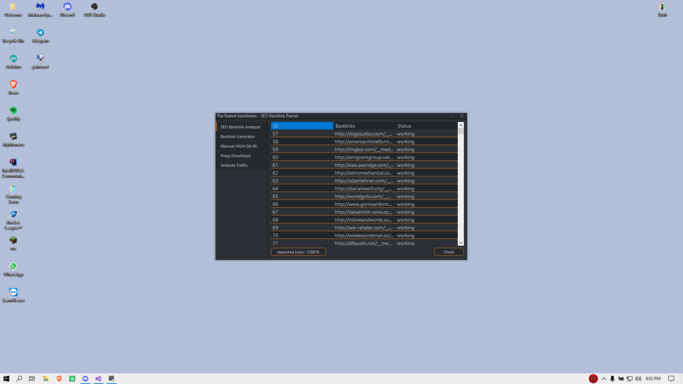This screenshot has width=683, height=384.
Task: Click the scrollbar up arrow in backlink list
Action: (460, 125)
